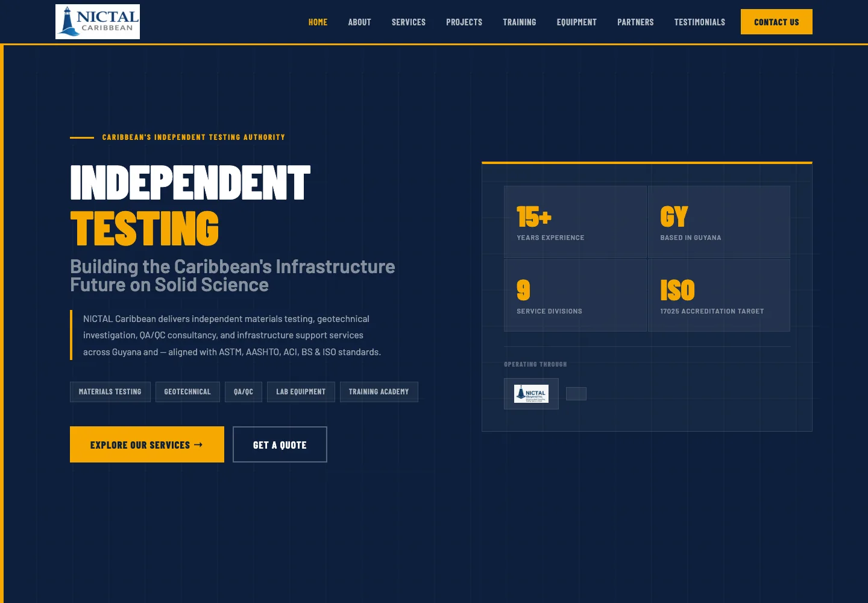Click "Caribbean's Independent Testing Authority" tagline
This screenshot has width=868, height=603.
pyautogui.click(x=193, y=137)
